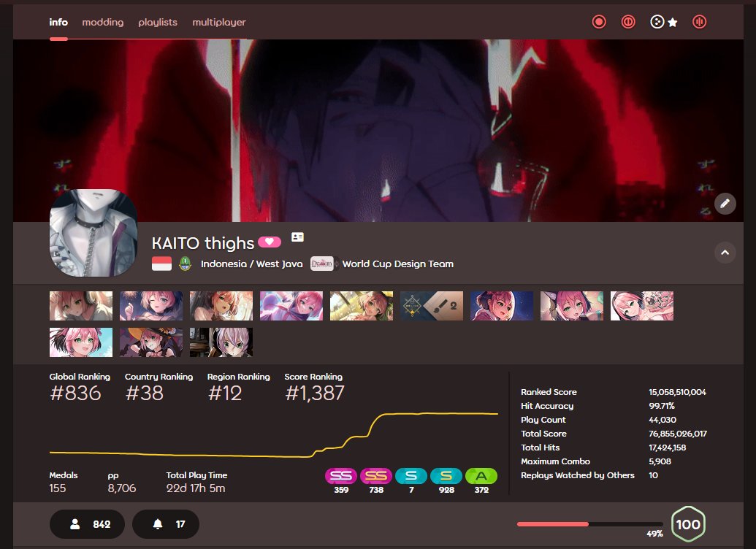
Task: Open the multiplayer tab
Action: pyautogui.click(x=219, y=22)
